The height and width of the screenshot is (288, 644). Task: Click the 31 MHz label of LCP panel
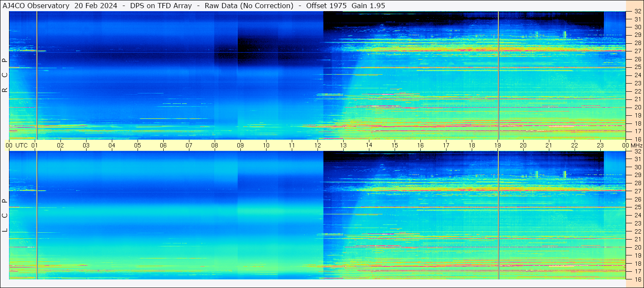tap(638, 159)
